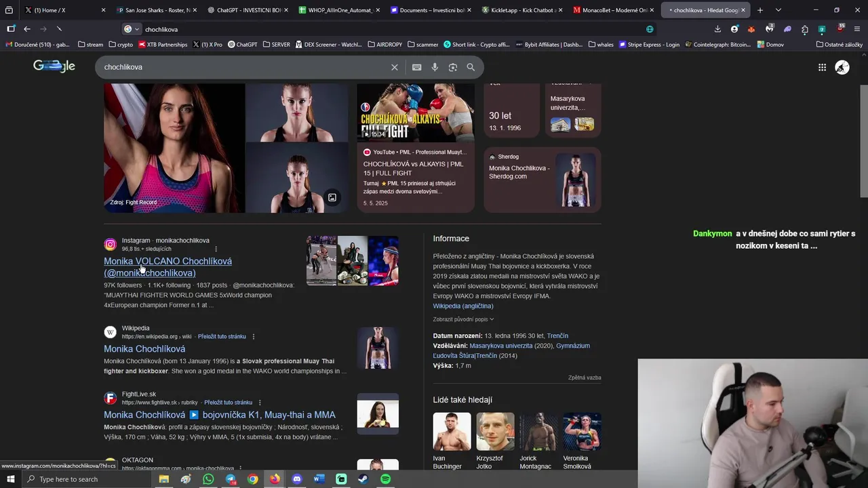The image size is (868, 488).
Task: Open Veronika Smolková related person thumbnail
Action: 582,432
